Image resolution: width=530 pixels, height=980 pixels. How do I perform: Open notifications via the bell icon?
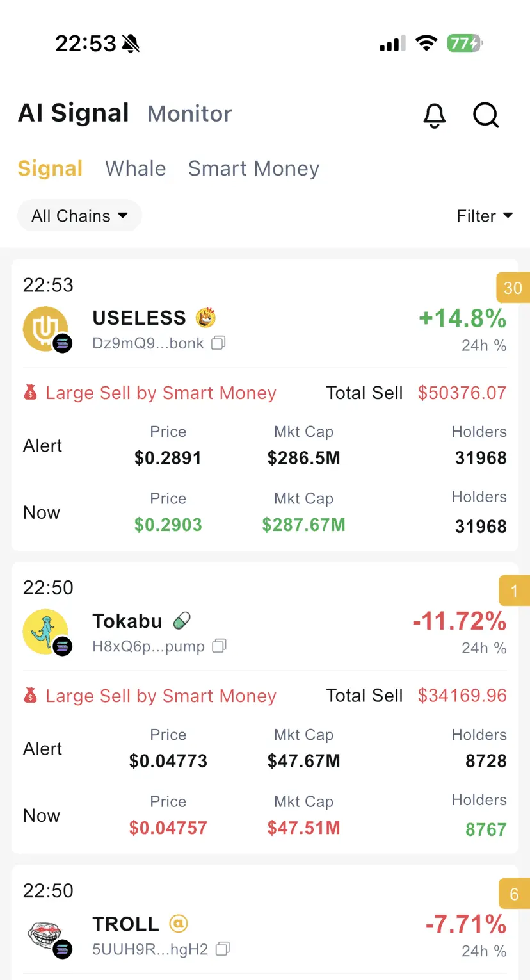pos(435,115)
